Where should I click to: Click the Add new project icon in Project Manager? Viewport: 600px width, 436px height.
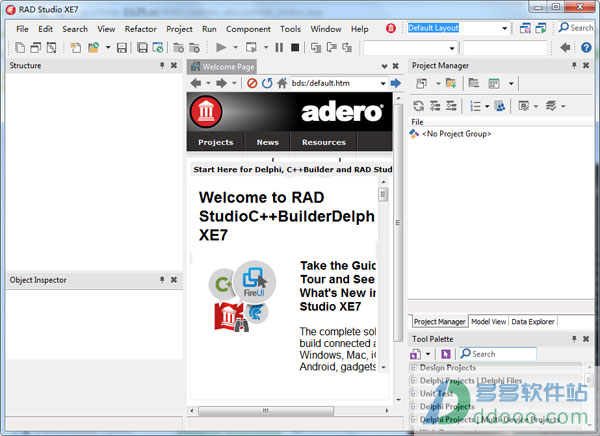tap(451, 83)
